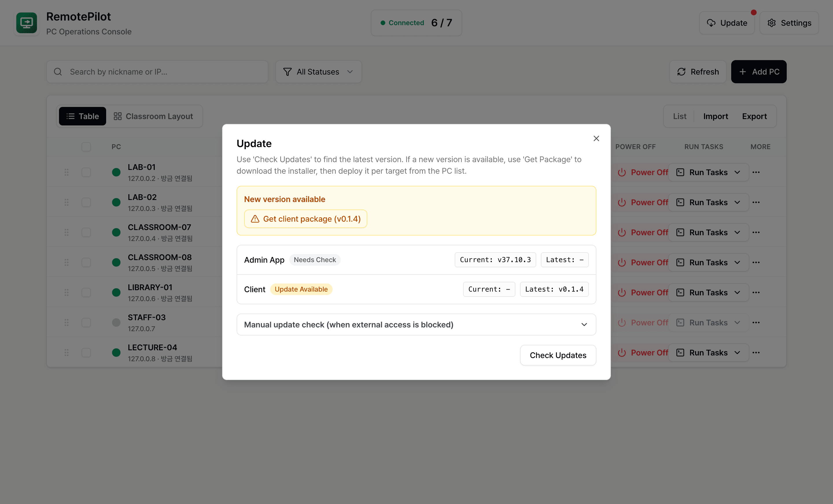Open the All Statuses filter dropdown
This screenshot has height=504, width=833.
pyautogui.click(x=318, y=72)
